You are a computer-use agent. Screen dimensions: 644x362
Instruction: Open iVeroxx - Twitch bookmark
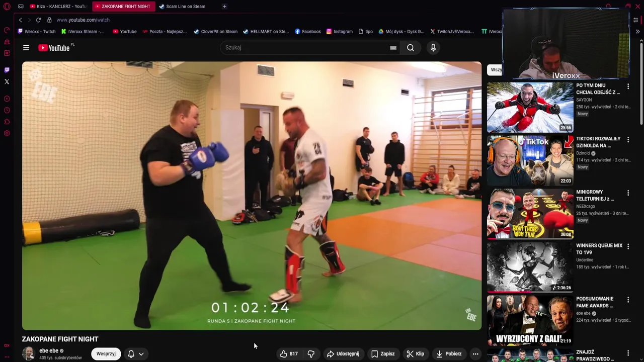pos(37,31)
